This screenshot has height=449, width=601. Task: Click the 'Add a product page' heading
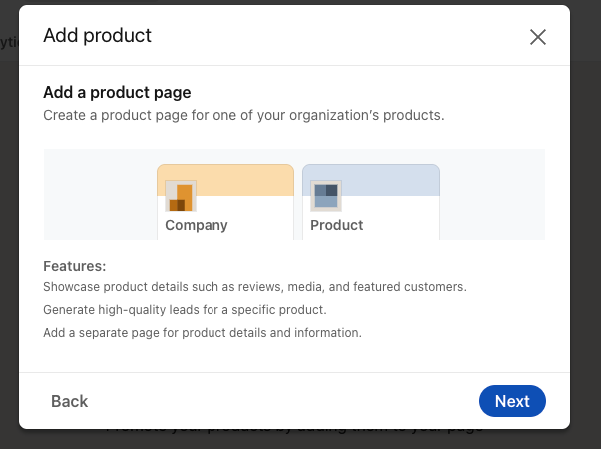117,92
